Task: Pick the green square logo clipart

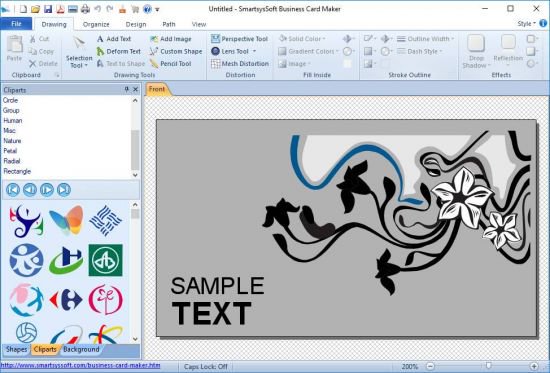Action: click(106, 260)
